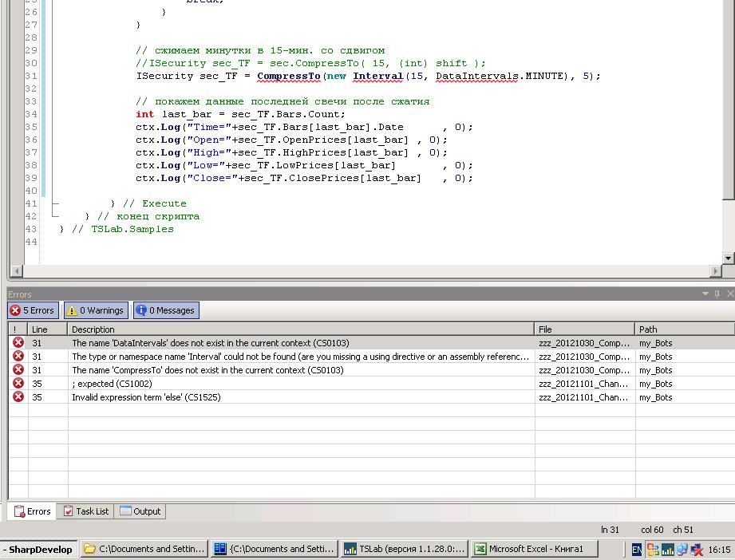735x560 pixels.
Task: Pin the Errors panel with pushpin icon
Action: click(717, 294)
